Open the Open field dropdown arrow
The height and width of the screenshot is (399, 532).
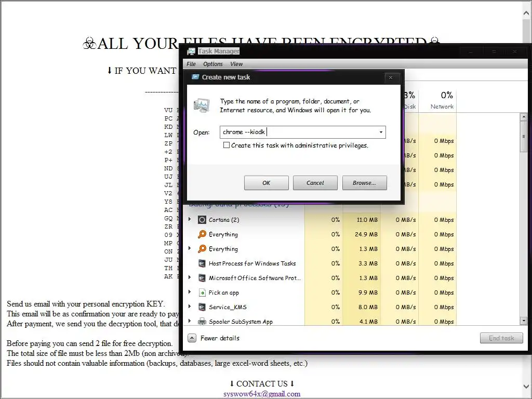(x=381, y=132)
